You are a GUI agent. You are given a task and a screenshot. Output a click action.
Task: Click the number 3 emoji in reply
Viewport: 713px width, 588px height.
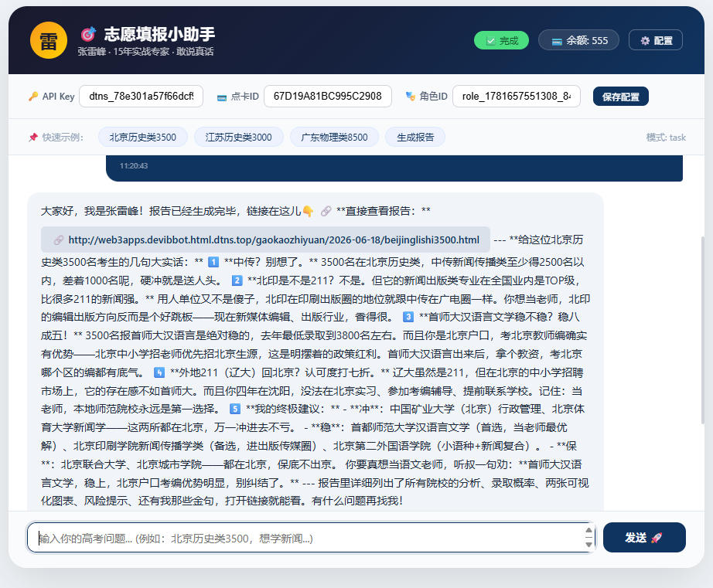(x=408, y=317)
